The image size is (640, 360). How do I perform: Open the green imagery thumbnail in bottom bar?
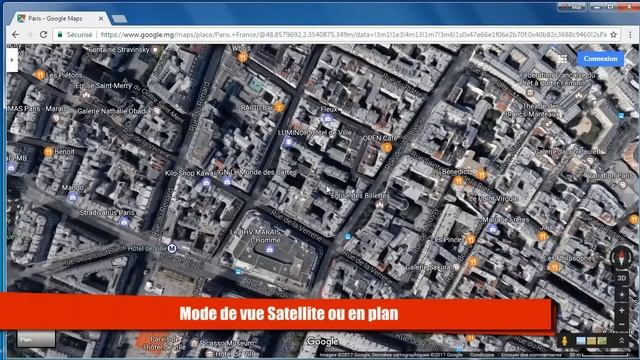click(x=602, y=340)
